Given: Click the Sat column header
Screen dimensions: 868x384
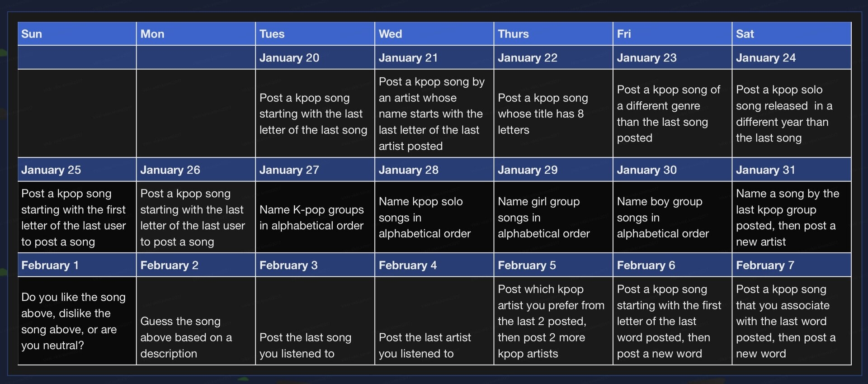Looking at the screenshot, I should click(x=791, y=33).
